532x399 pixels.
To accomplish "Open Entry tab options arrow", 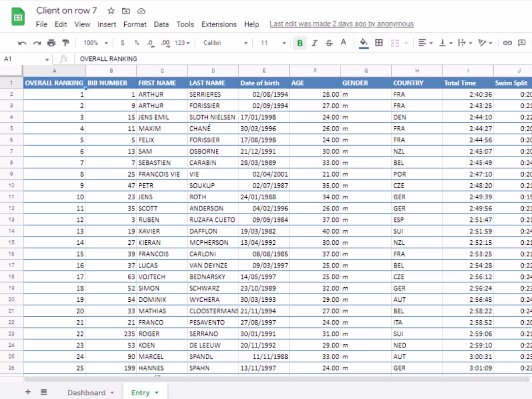I will [157, 393].
